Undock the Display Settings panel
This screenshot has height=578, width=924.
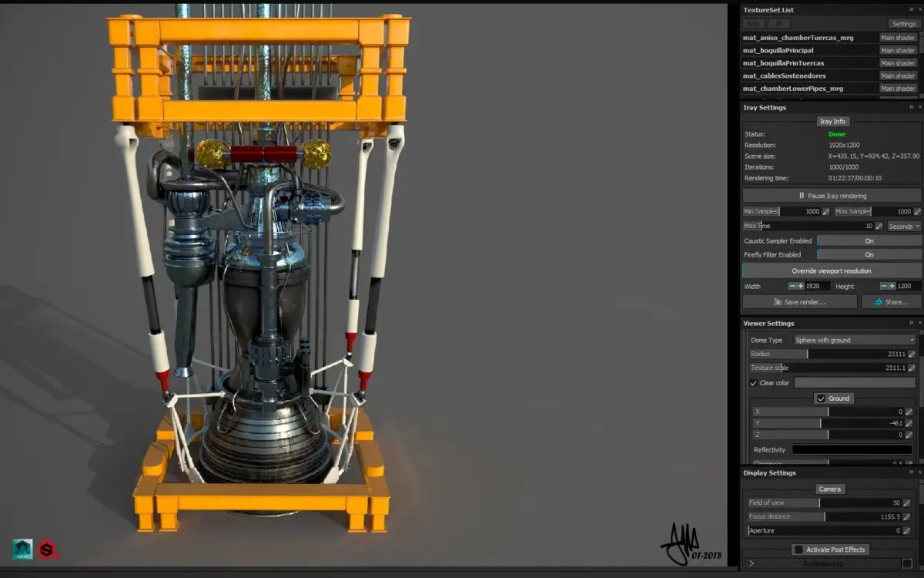pyautogui.click(x=911, y=472)
